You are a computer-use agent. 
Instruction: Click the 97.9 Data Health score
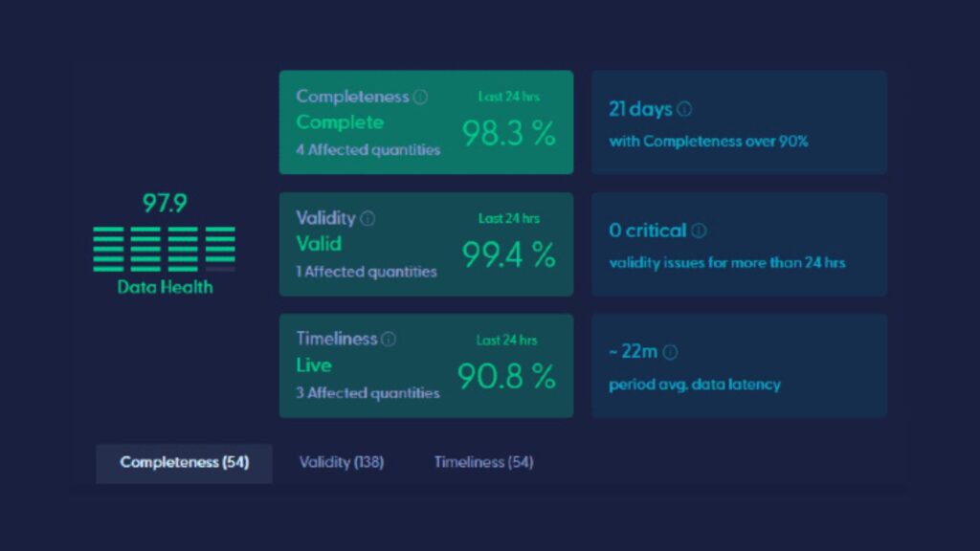[163, 204]
